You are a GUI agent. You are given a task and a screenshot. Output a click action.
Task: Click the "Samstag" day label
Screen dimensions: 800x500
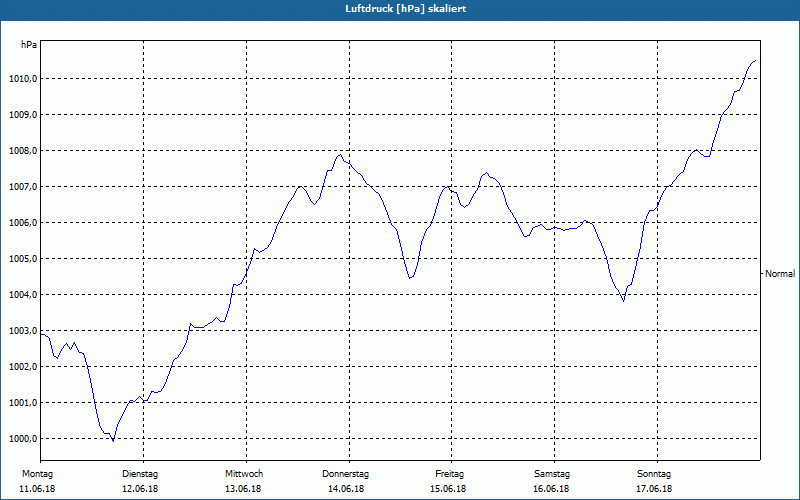coord(552,474)
